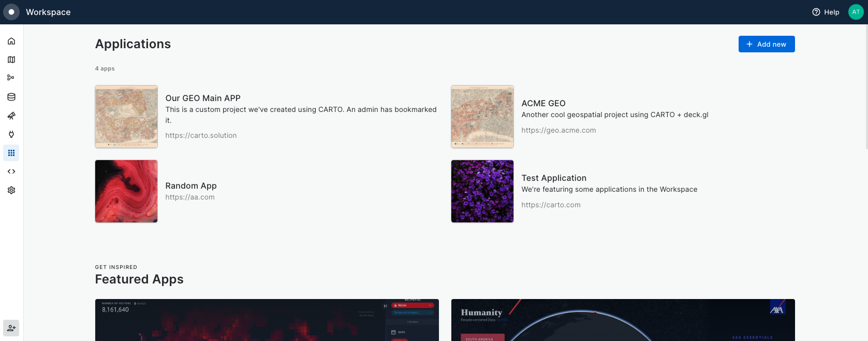The width and height of the screenshot is (868, 341).
Task: Open the Connections plug icon
Action: 11,134
